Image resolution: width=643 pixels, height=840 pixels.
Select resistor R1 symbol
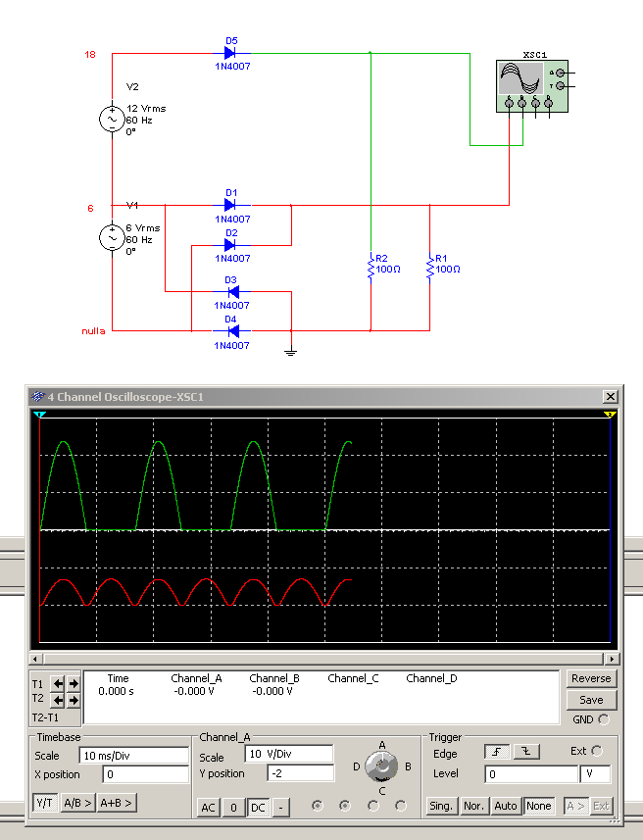[429, 267]
